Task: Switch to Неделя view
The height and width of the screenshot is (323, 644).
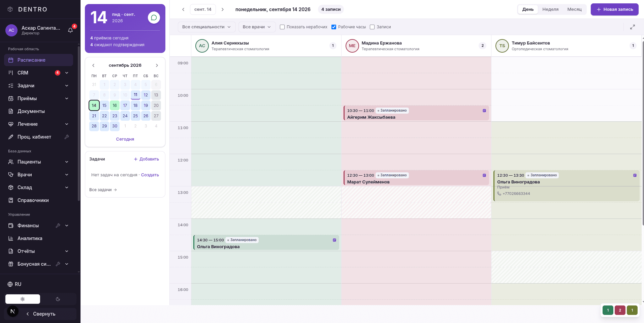Action: pos(550,9)
